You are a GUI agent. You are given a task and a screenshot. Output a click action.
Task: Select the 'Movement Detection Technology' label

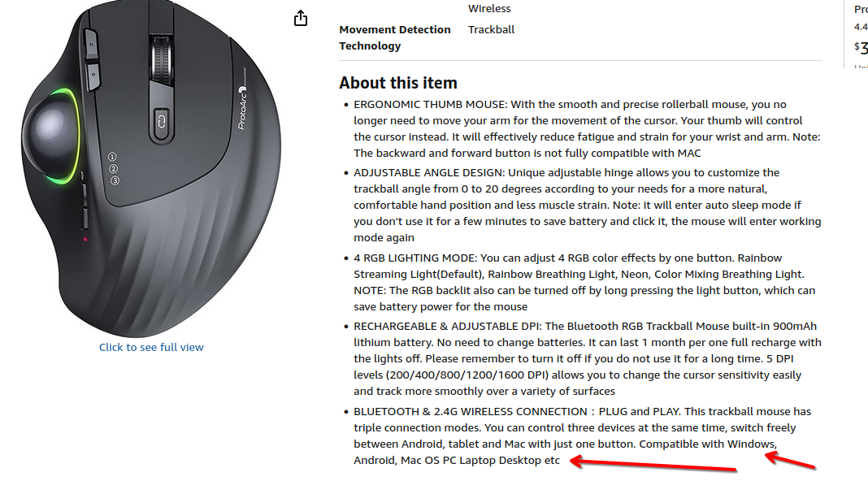click(395, 37)
